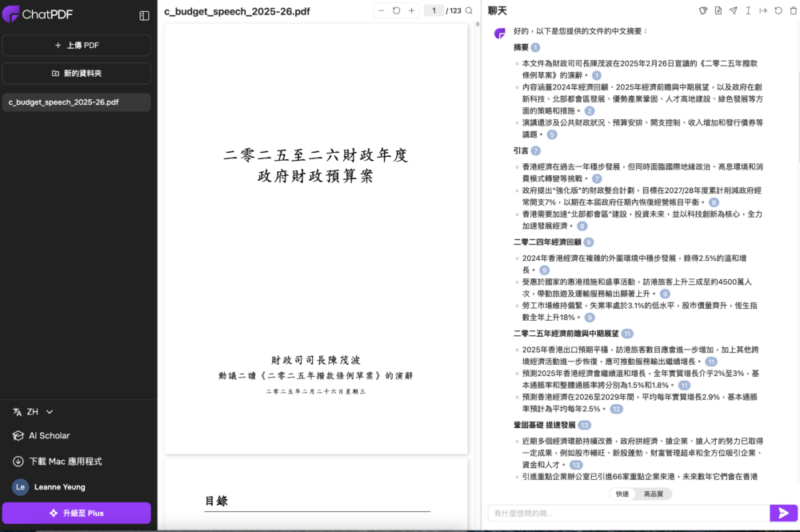Screen dimensions: 800x532
Task: Share the chat via the paper-plane icon
Action: [732, 11]
